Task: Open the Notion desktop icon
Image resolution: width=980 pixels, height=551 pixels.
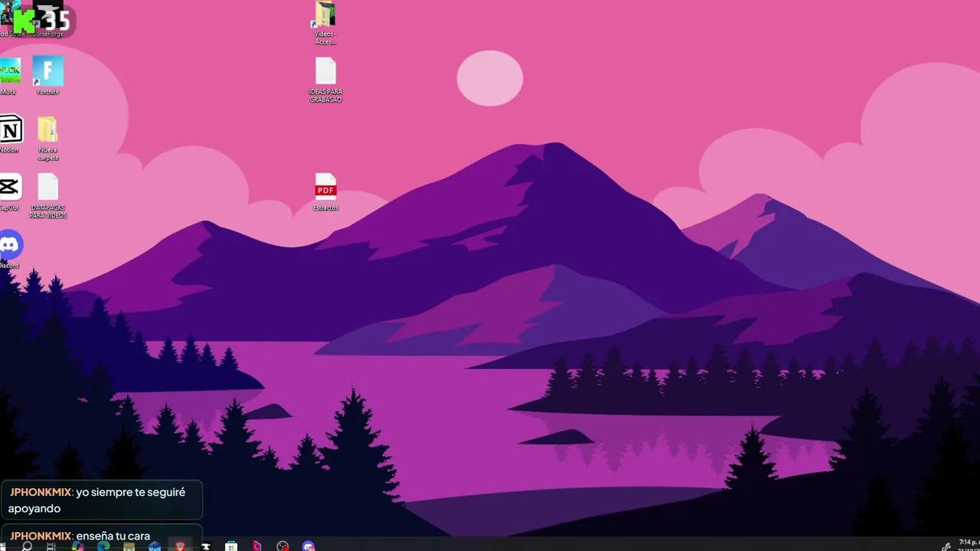Action: click(x=10, y=134)
